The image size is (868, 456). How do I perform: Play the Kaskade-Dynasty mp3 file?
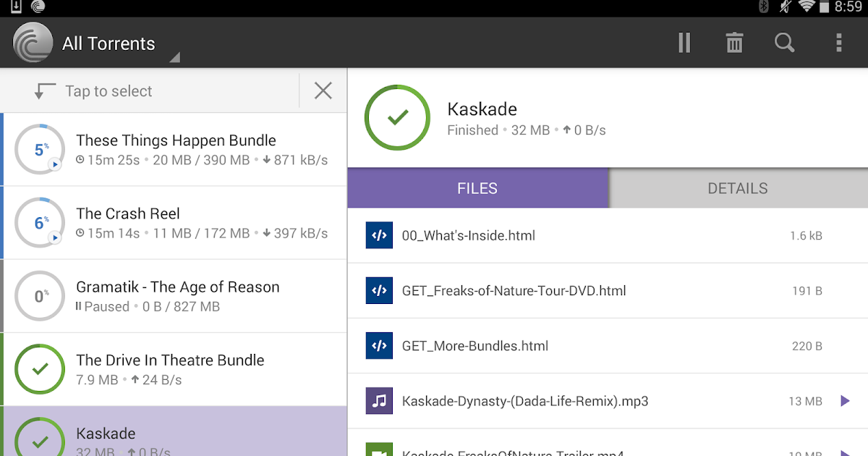(845, 401)
